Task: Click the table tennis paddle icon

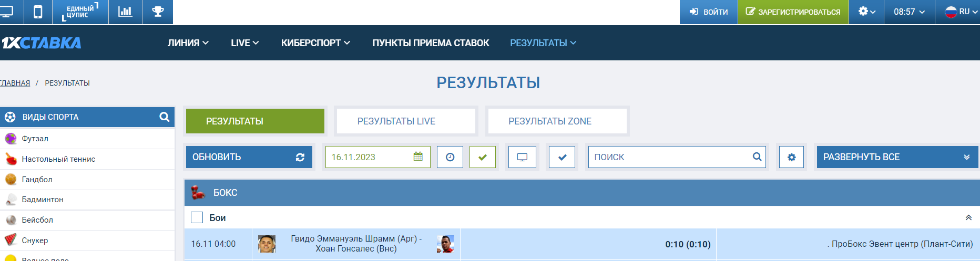Action: [x=11, y=159]
